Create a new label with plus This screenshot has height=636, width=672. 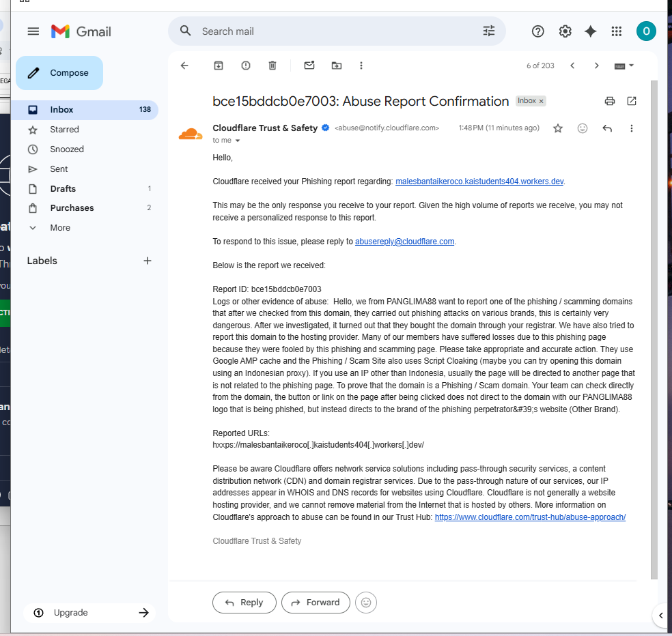pyautogui.click(x=148, y=261)
